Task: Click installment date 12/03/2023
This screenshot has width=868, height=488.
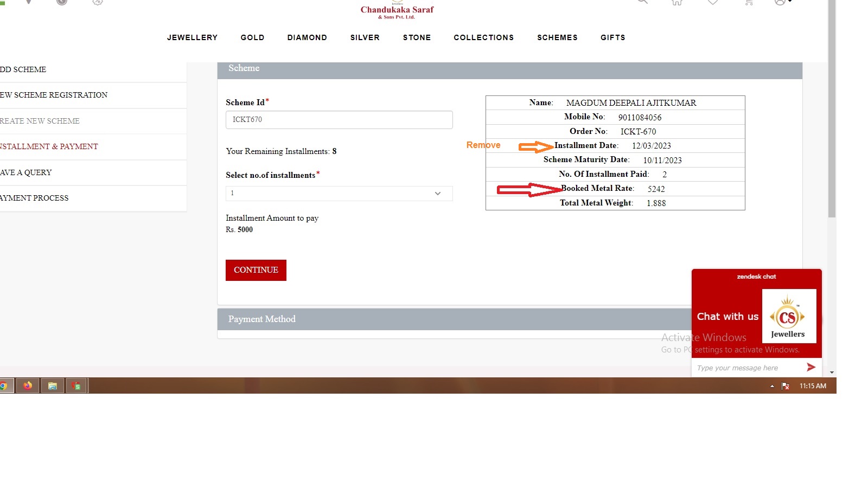Action: [x=651, y=146]
